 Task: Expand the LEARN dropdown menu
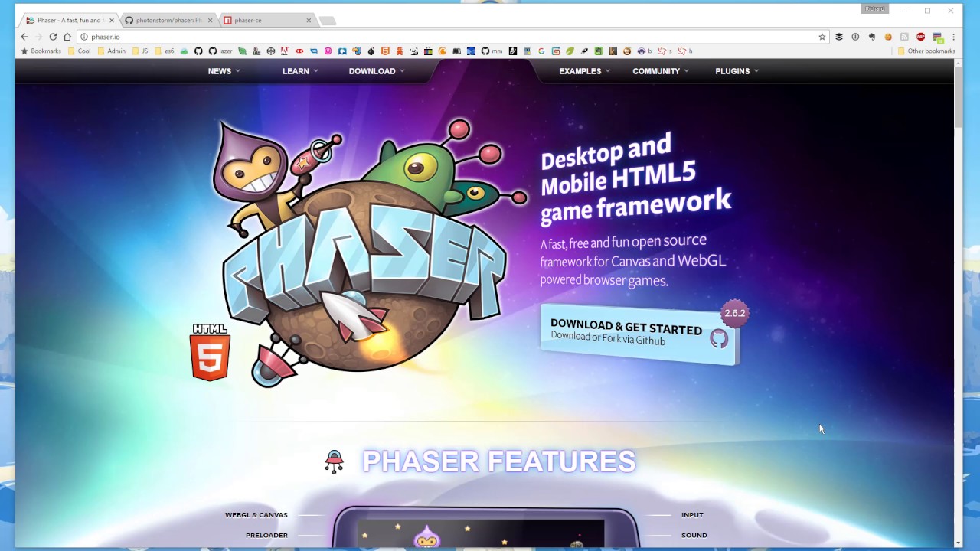coord(300,71)
